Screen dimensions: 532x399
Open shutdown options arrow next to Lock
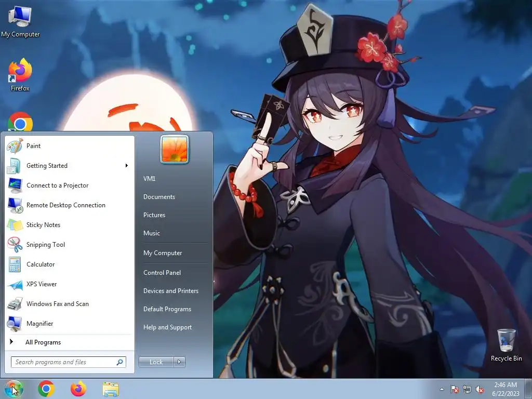[179, 362]
